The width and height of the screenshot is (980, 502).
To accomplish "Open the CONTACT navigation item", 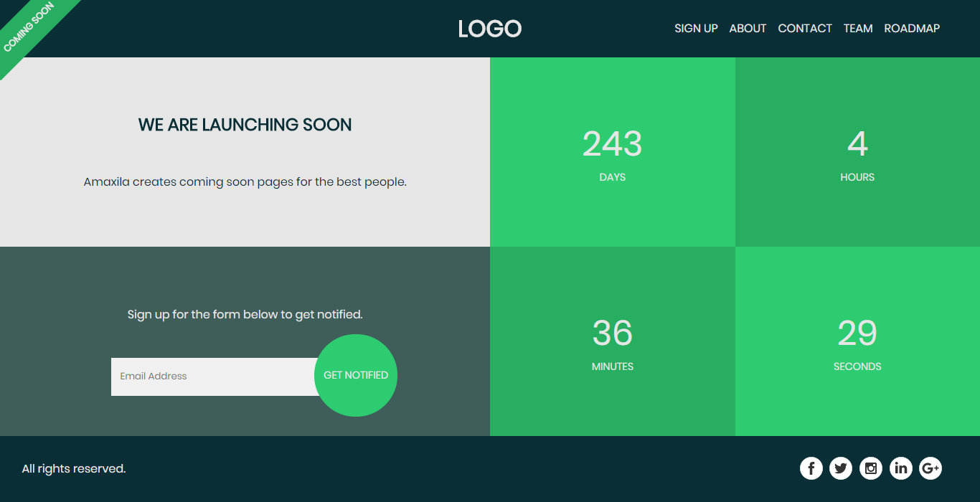I will (805, 28).
